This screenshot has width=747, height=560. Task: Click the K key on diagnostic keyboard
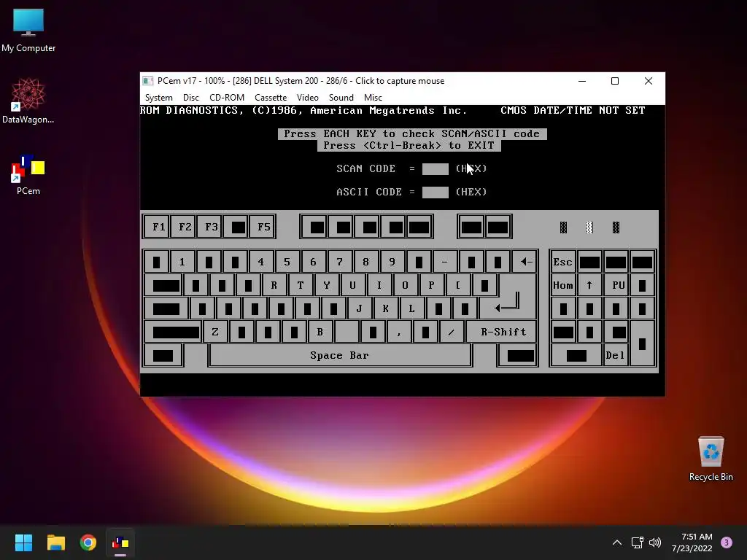click(x=385, y=308)
